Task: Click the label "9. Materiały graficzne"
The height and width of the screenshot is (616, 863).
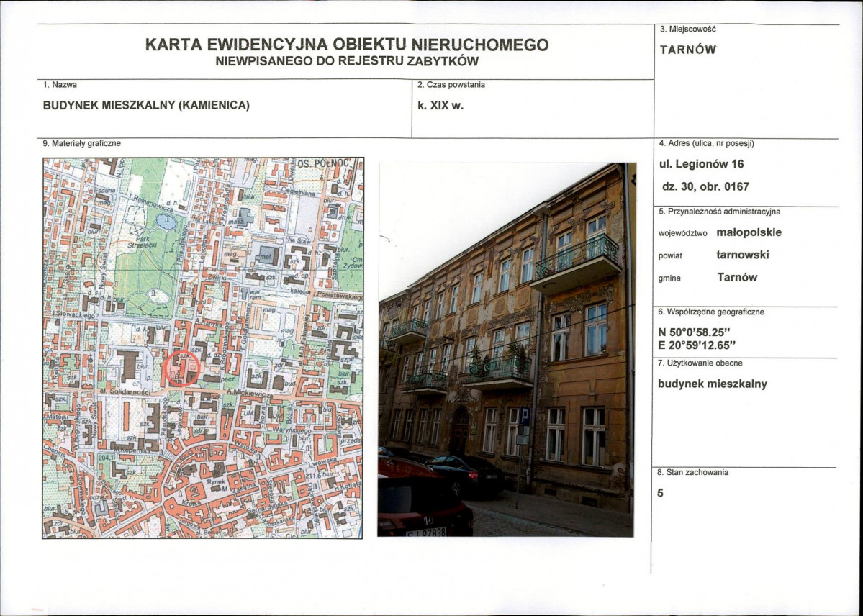Action: (x=81, y=143)
